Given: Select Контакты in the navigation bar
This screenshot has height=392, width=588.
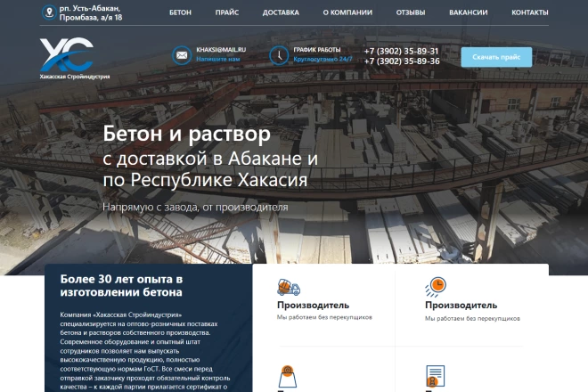Looking at the screenshot, I should tap(529, 13).
